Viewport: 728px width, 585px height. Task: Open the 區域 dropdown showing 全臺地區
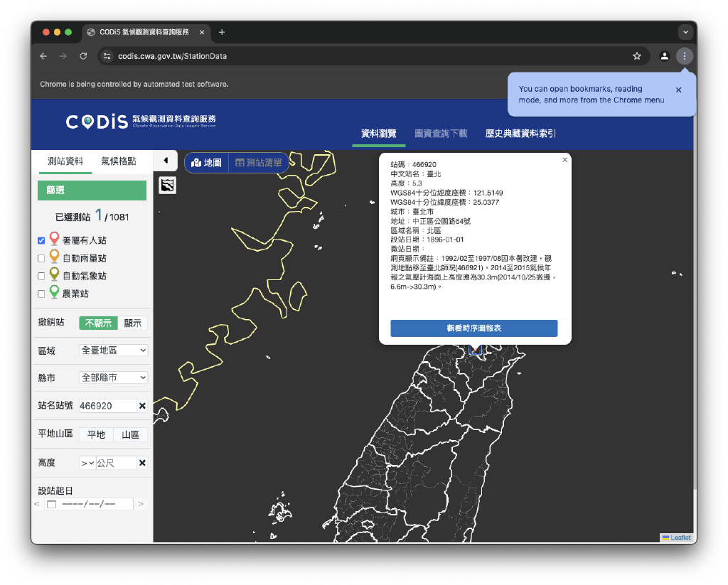pos(113,350)
